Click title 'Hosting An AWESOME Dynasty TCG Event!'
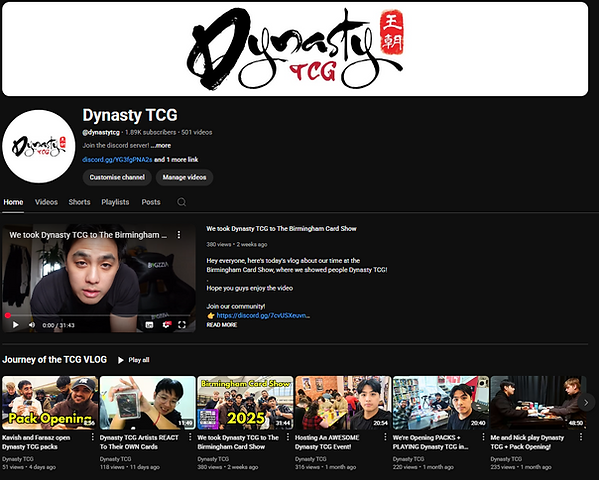The width and height of the screenshot is (599, 480). 327,442
